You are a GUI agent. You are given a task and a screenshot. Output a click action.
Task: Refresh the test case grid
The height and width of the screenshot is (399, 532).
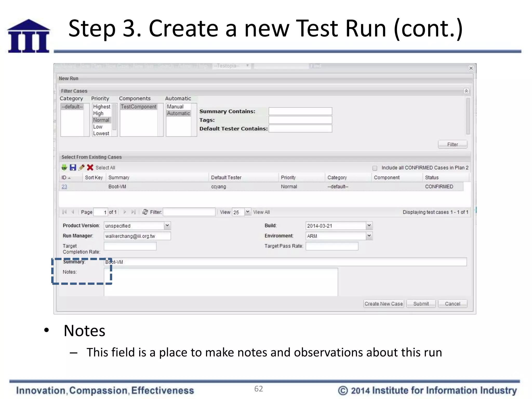pyautogui.click(x=145, y=212)
